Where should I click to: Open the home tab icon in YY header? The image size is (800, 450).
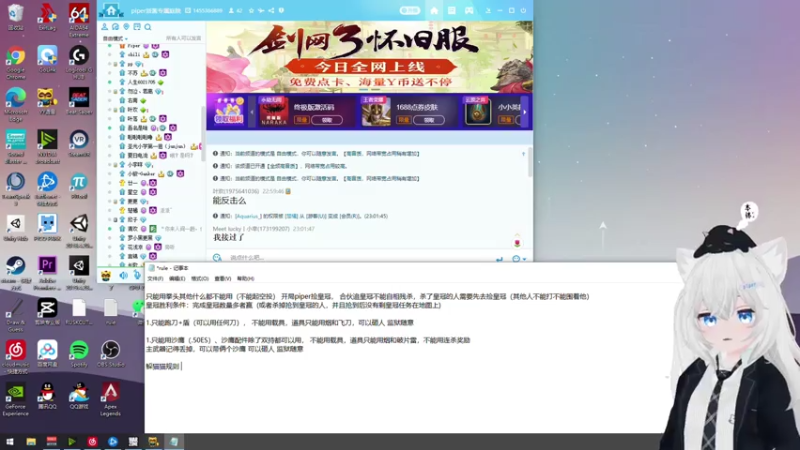tap(434, 10)
